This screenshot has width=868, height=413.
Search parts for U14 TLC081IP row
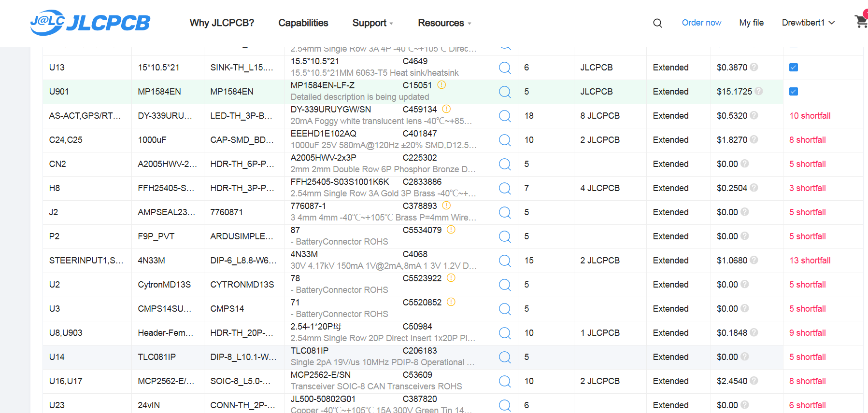click(x=505, y=357)
